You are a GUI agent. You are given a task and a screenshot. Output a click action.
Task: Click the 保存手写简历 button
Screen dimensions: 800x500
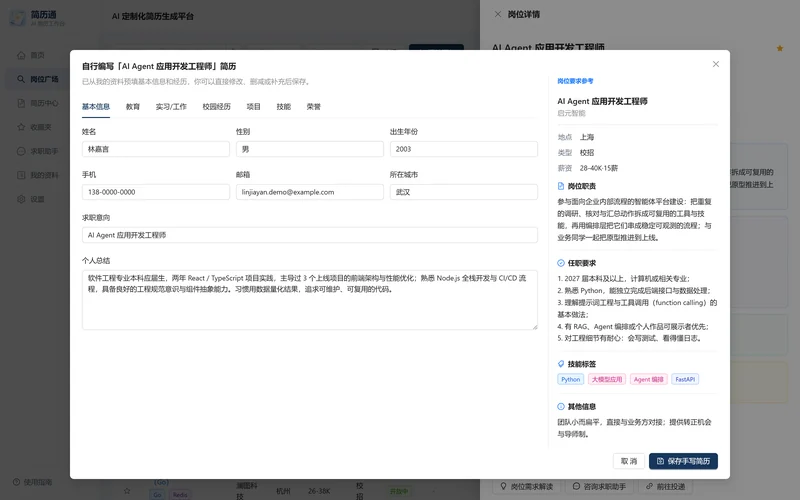click(683, 461)
